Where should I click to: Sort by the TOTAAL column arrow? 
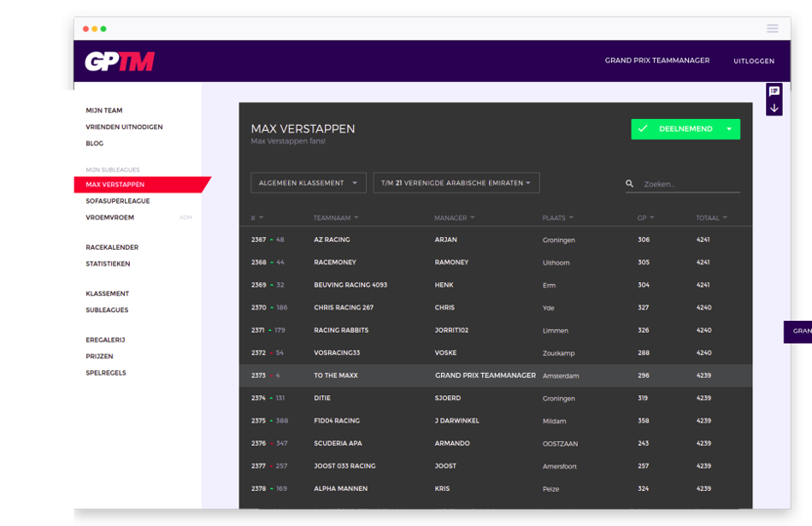[725, 217]
